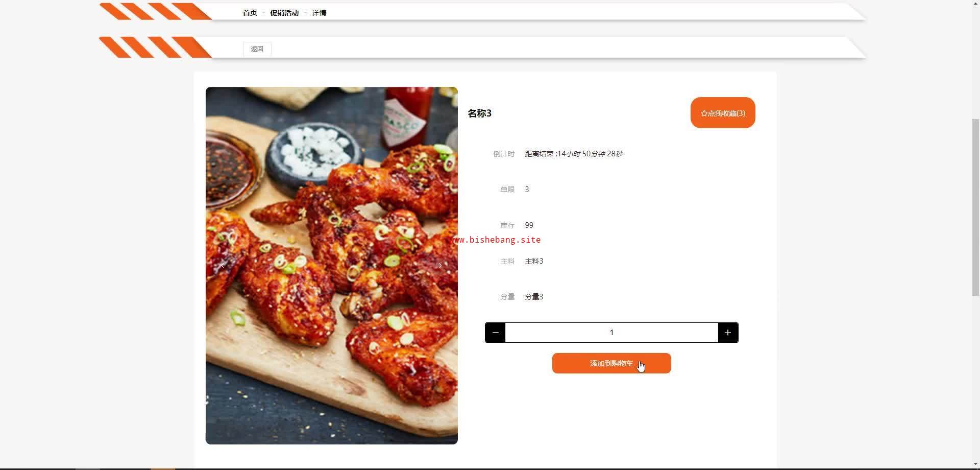Increase quantity with the plus button
The width and height of the screenshot is (980, 470).
[728, 333]
